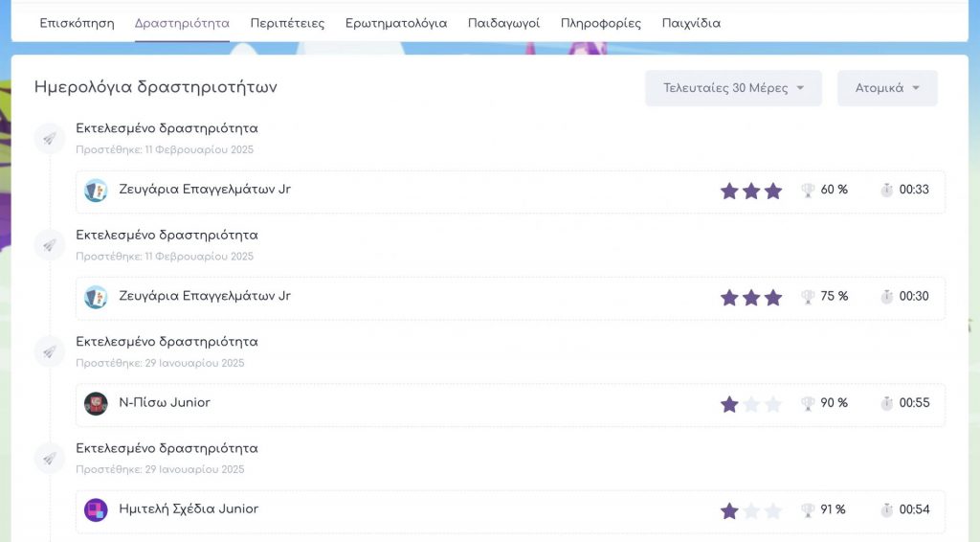
Task: Open the Περιπέτειες tab
Action: 287,23
